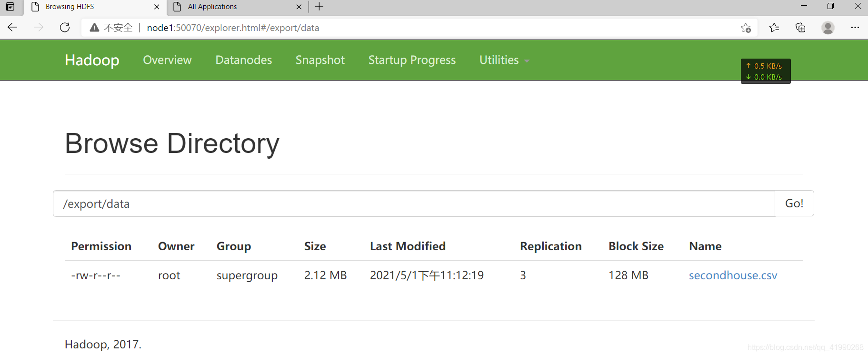Click the /export/data path input field

(414, 203)
